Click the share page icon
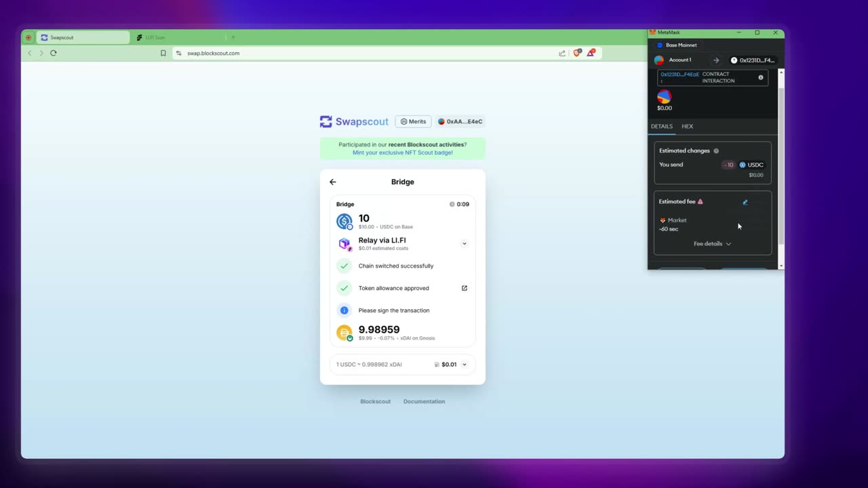This screenshot has height=488, width=868. click(x=562, y=53)
